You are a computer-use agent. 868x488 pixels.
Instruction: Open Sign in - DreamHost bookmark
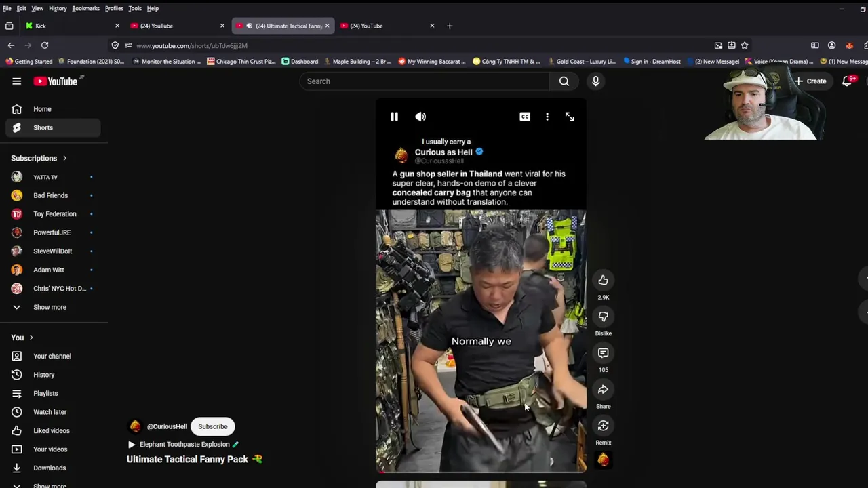652,62
